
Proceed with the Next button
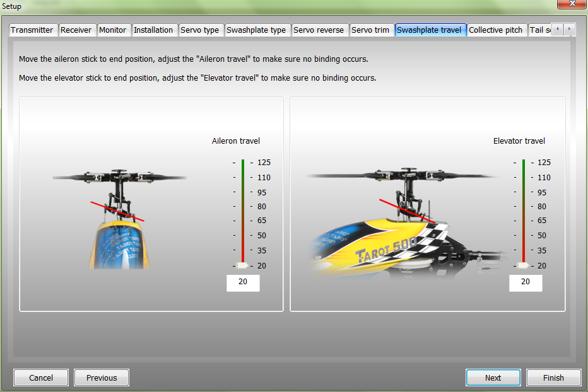(493, 378)
